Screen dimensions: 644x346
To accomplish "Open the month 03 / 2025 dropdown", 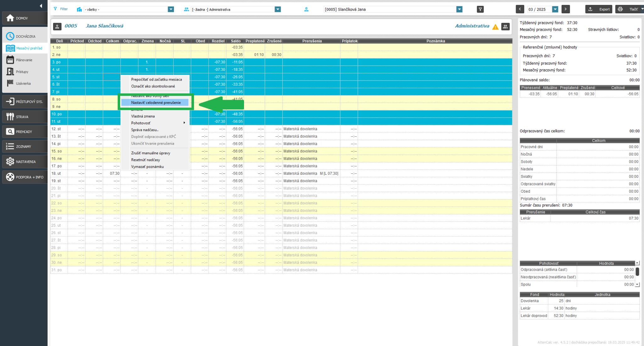I will point(555,9).
